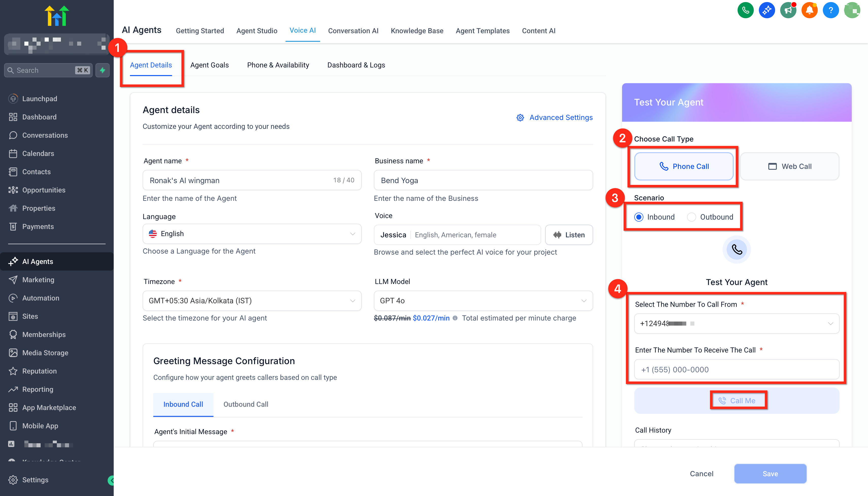Click the blue help question mark icon
The width and height of the screenshot is (868, 496).
pos(830,10)
